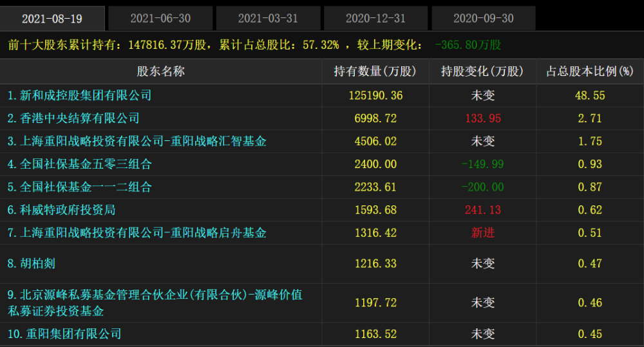
Task: Click the share ratio 1.75
Action: [590, 141]
